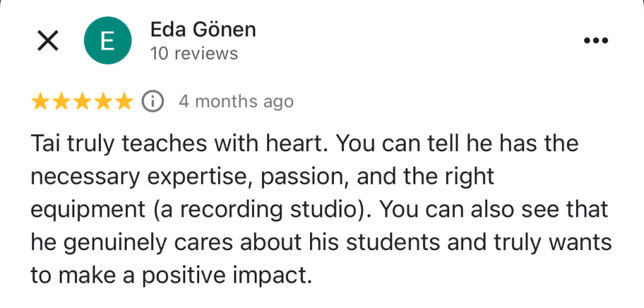644x308 pixels.
Task: Click the second rating star
Action: coord(62,101)
